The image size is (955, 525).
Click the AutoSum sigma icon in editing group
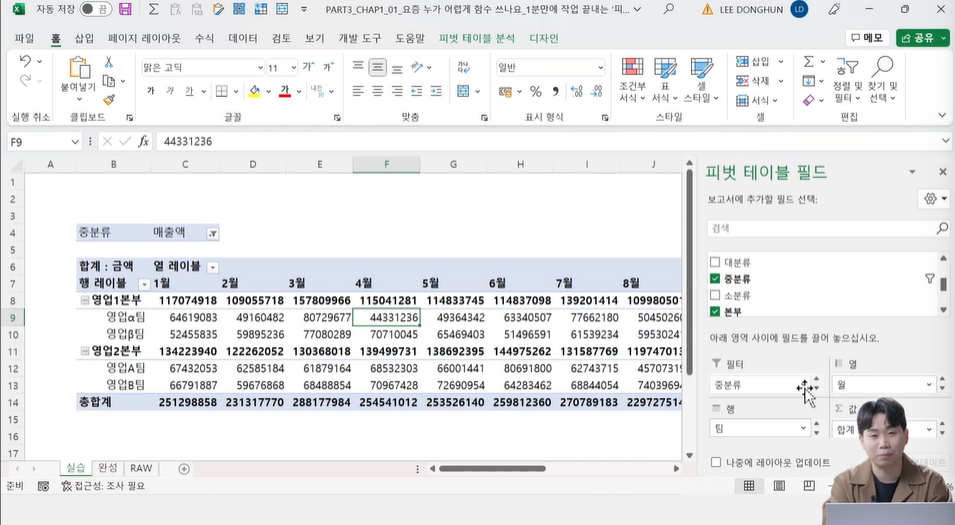coord(808,62)
